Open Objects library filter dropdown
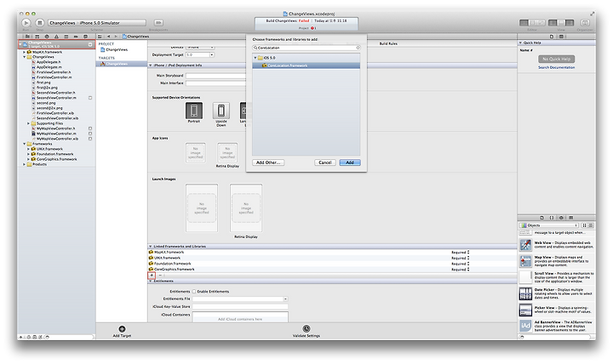Screen dimensions: 613x364 click(x=549, y=225)
